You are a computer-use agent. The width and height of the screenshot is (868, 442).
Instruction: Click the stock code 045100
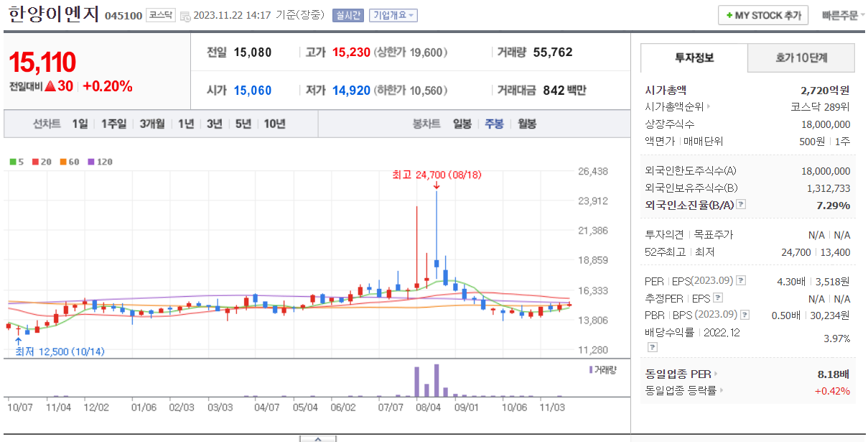click(x=123, y=16)
